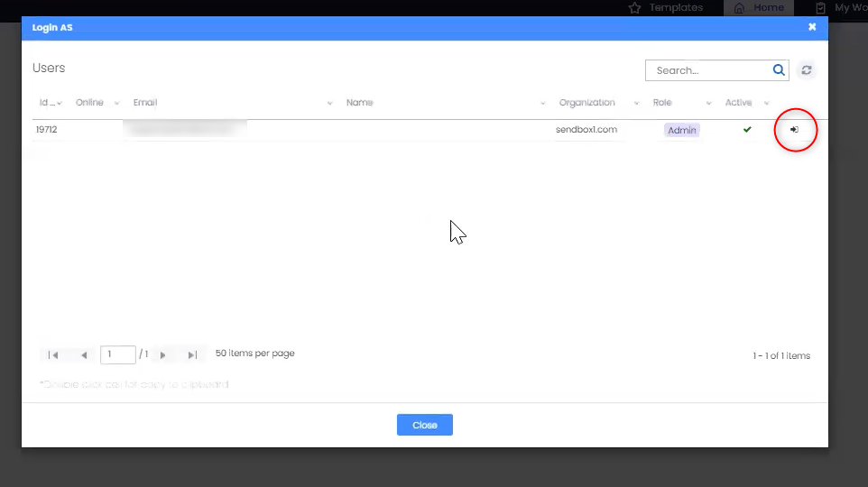Click the login-as arrow icon for user 19712
This screenshot has height=487, width=868.
[794, 130]
